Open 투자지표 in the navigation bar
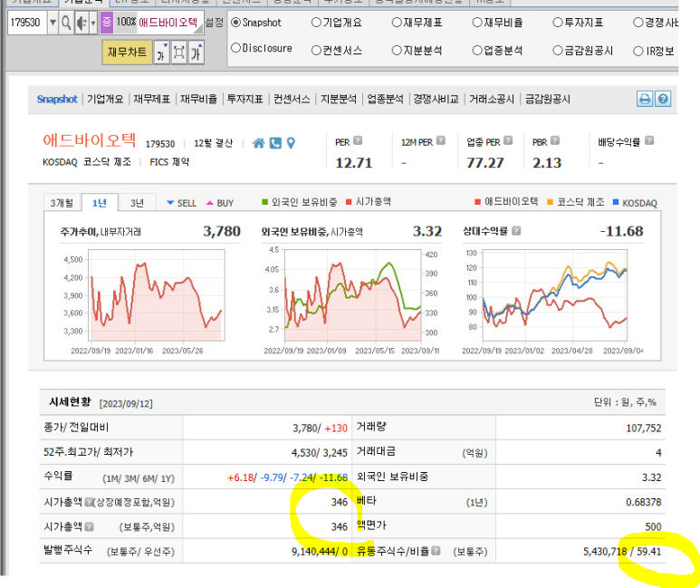 tap(245, 99)
